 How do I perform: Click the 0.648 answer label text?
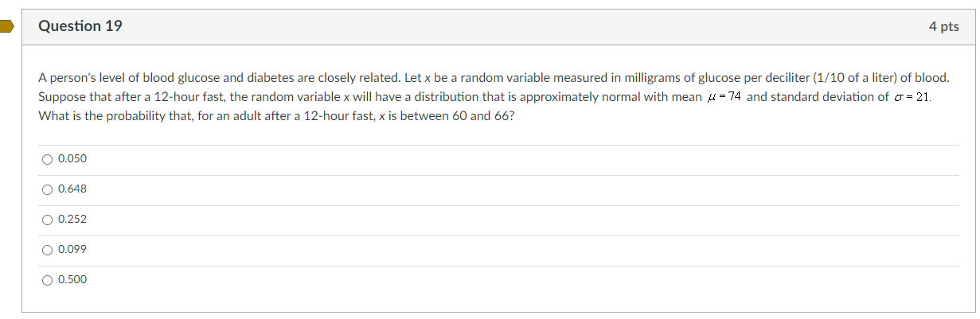pyautogui.click(x=72, y=189)
